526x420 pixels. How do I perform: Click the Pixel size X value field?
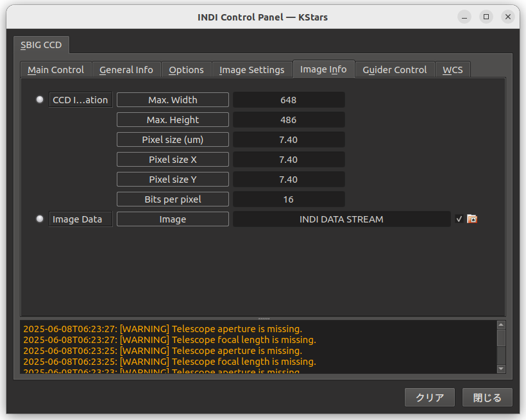click(x=289, y=160)
